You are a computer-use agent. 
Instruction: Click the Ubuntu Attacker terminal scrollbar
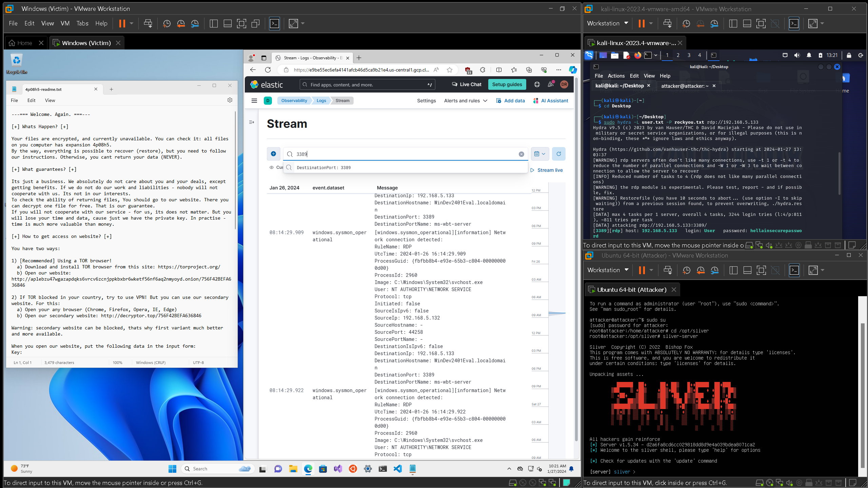point(863,395)
